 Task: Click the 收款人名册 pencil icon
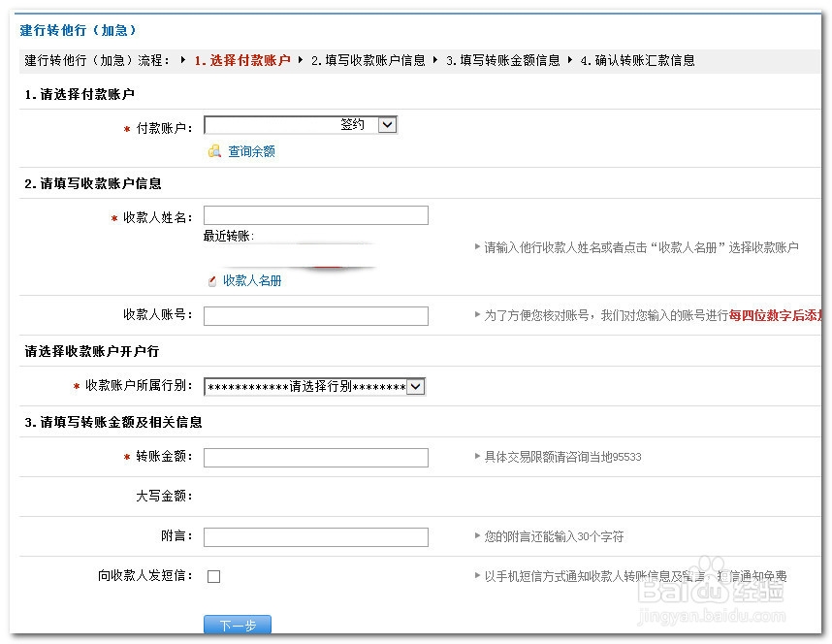pos(212,281)
